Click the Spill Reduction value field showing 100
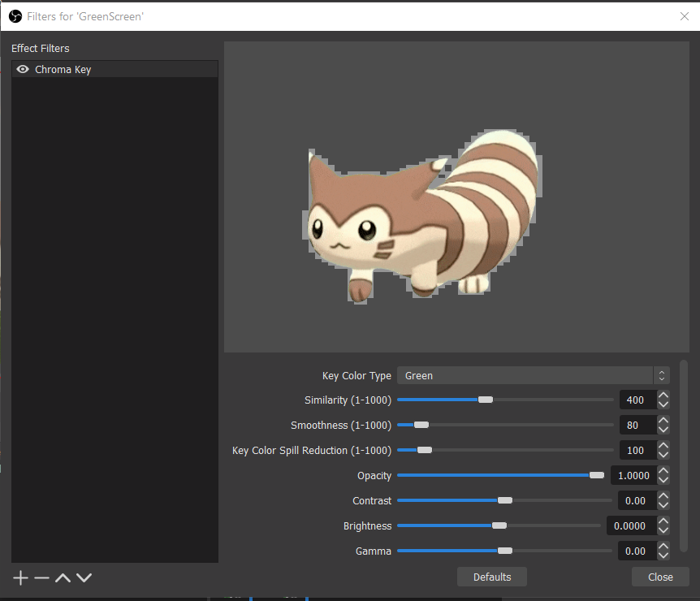The height and width of the screenshot is (601, 700). tap(638, 450)
